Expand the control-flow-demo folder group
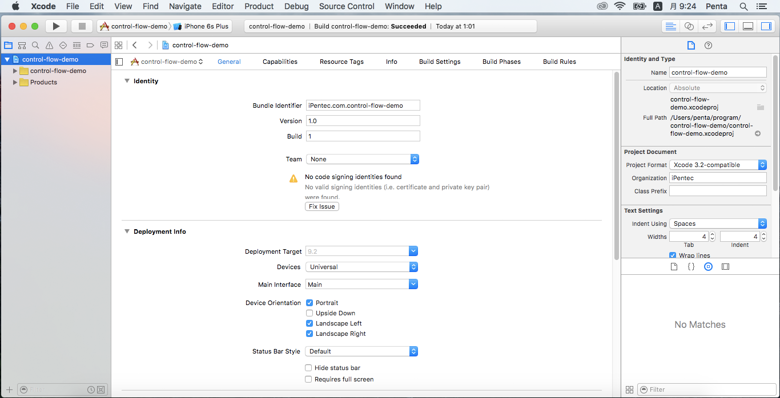Screen dimensions: 780x398 coord(15,71)
